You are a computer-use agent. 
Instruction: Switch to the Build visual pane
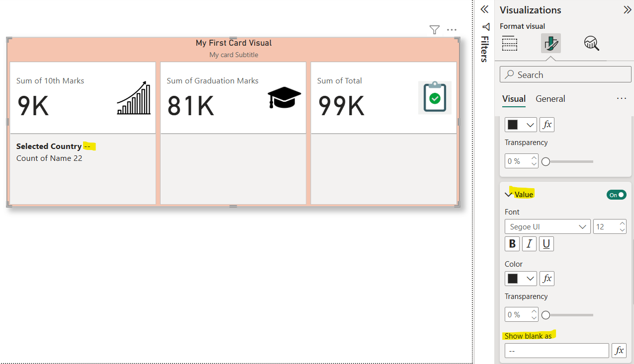click(510, 43)
